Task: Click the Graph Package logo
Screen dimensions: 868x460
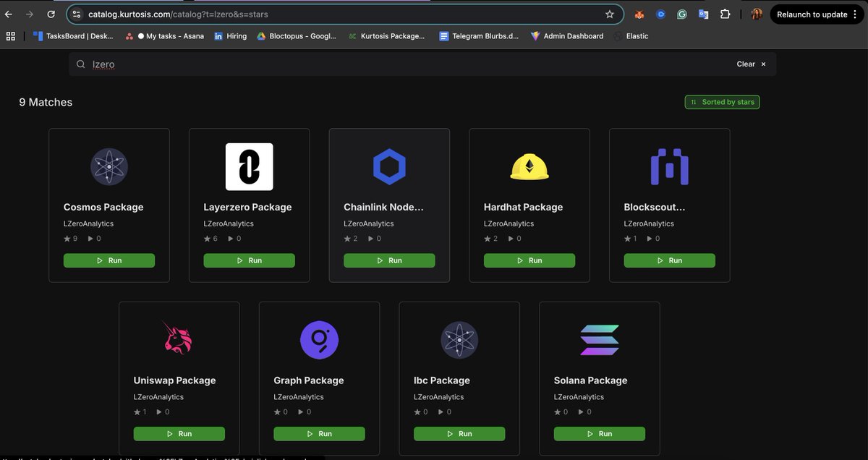Action: (319, 340)
